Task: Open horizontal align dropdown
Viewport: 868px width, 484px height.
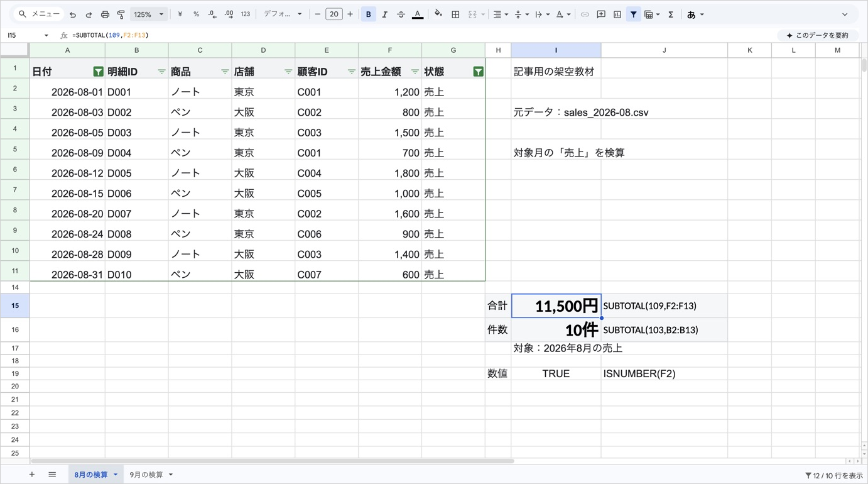Action: click(501, 14)
